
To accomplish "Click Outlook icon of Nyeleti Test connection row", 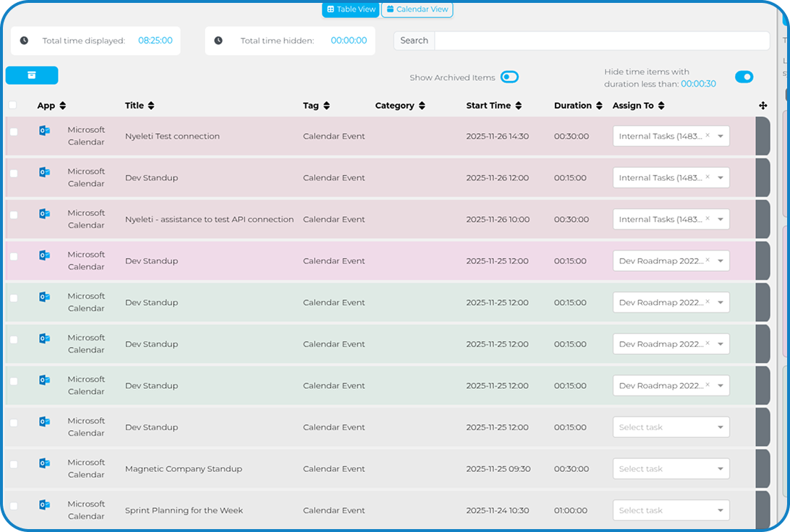I will pyautogui.click(x=44, y=131).
